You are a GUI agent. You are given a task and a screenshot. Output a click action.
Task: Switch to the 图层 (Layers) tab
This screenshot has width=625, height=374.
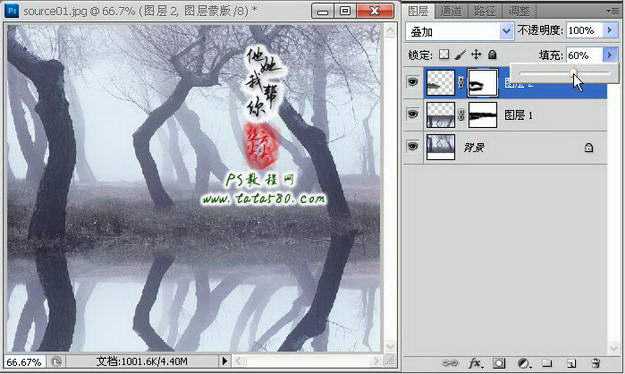pos(419,11)
